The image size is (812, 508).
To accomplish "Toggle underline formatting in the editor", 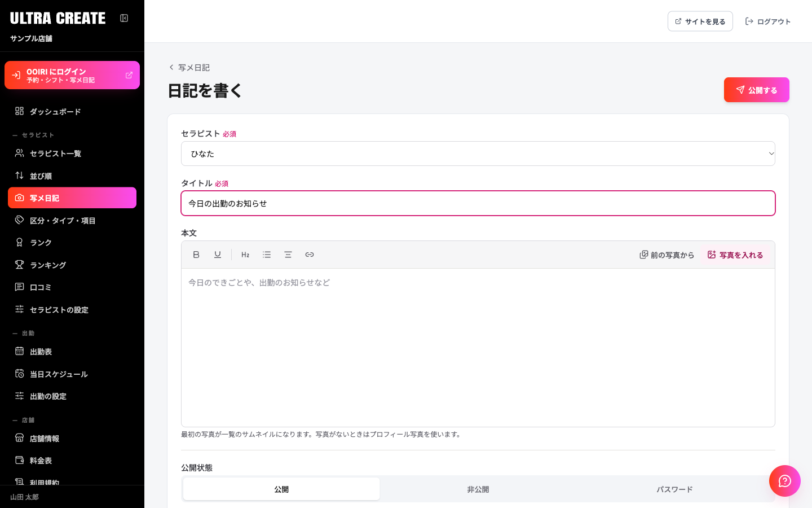I will (218, 255).
